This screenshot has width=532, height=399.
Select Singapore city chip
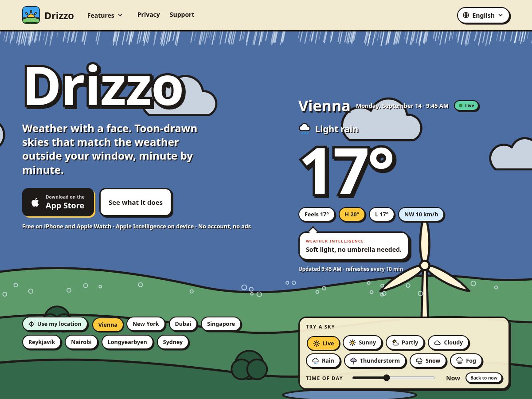221,324
